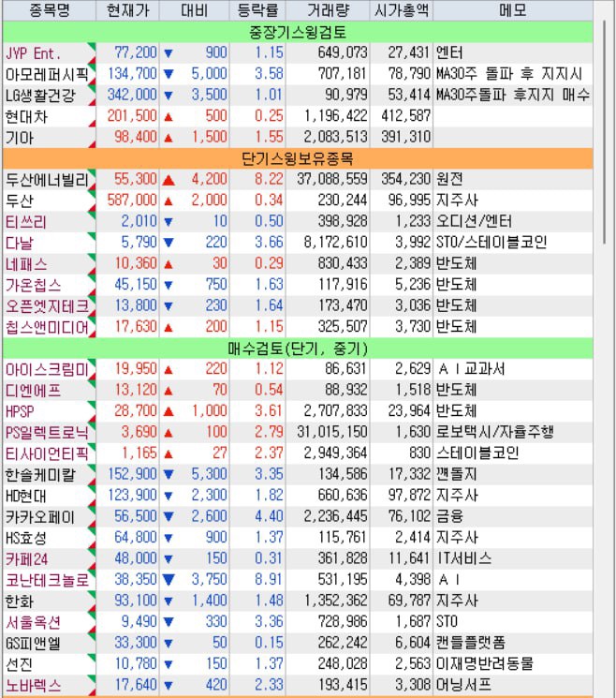Select stock HD현대
616x698 pixels.
(49, 496)
